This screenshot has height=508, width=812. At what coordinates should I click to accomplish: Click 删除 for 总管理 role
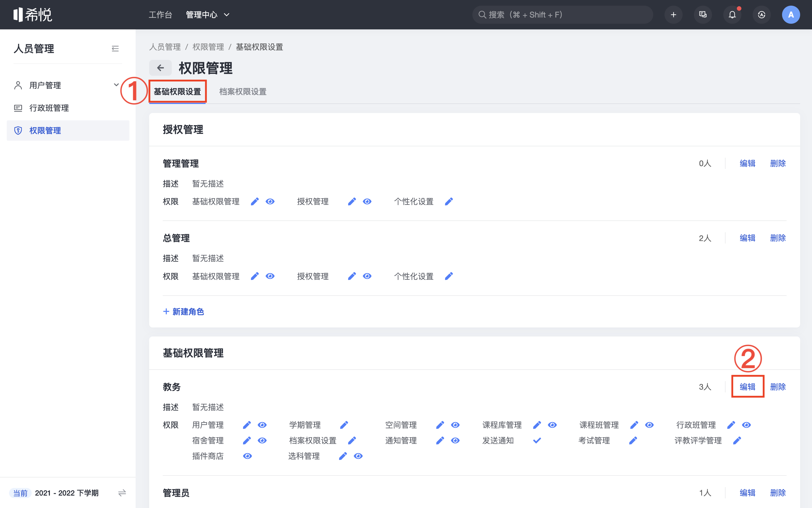tap(778, 238)
